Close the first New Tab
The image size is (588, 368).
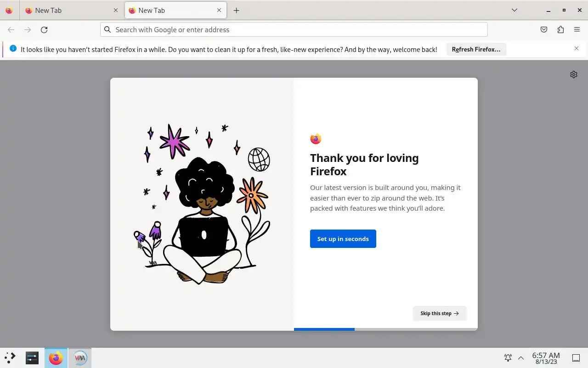pyautogui.click(x=116, y=10)
